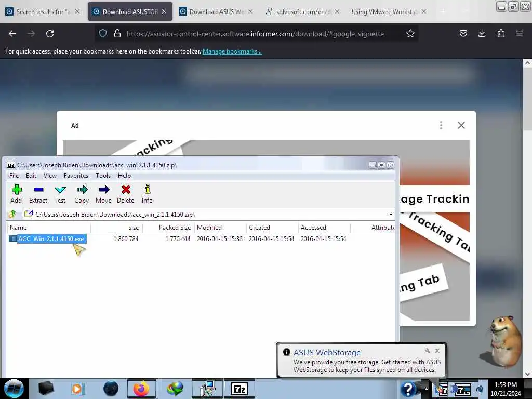Viewport: 532px width, 399px height.
Task: Click the media player taskbar icon
Action: tap(77, 389)
